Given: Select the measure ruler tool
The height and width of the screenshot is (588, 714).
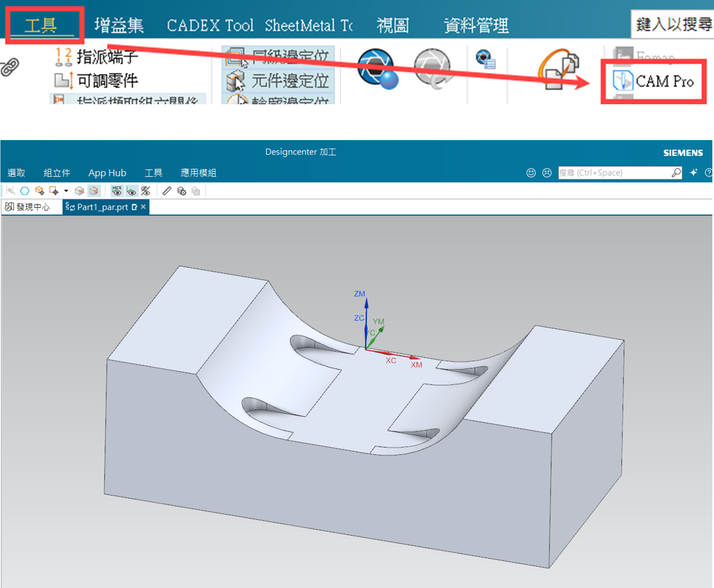Looking at the screenshot, I should [166, 191].
